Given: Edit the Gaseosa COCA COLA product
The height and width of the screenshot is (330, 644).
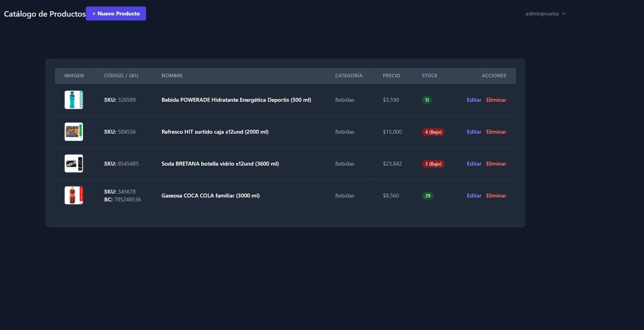Looking at the screenshot, I should point(474,196).
